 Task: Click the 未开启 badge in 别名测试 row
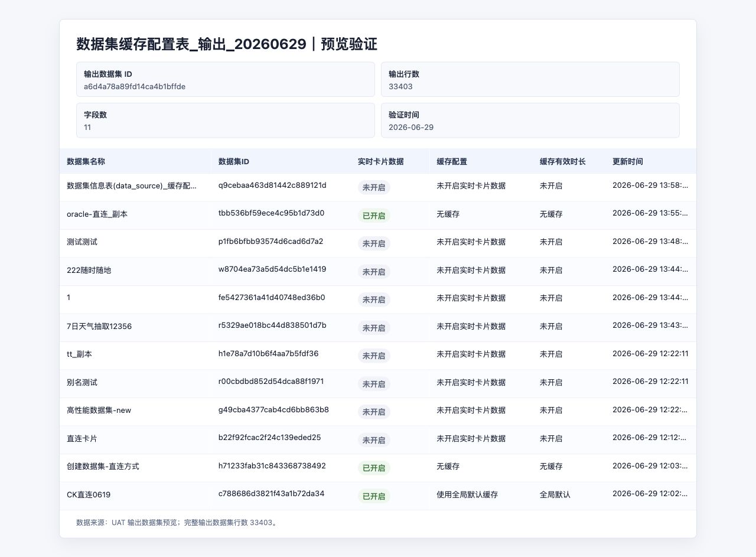374,384
